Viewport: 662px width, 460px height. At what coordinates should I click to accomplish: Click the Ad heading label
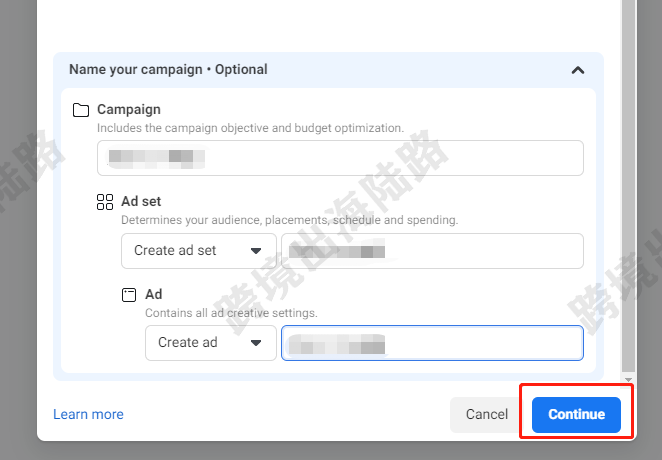tap(154, 294)
